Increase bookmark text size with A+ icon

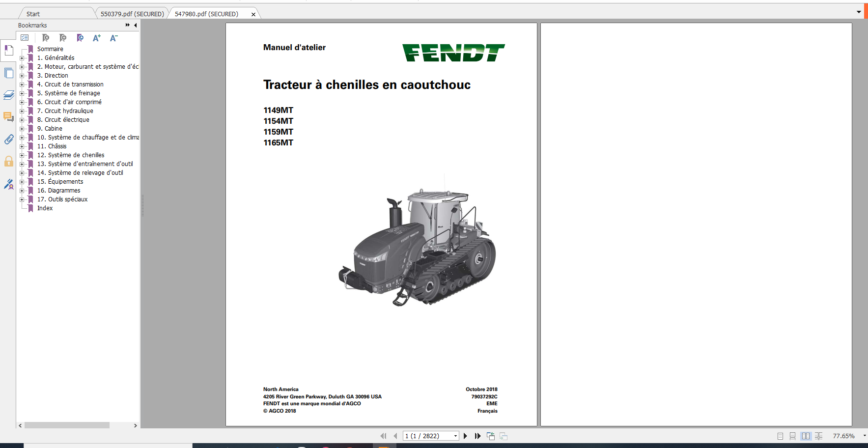[x=96, y=38]
